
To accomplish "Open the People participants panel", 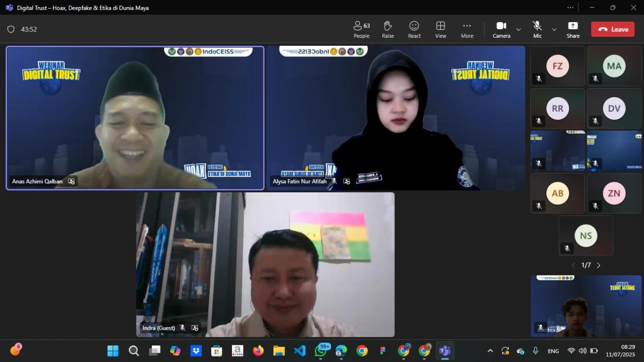I will [361, 29].
